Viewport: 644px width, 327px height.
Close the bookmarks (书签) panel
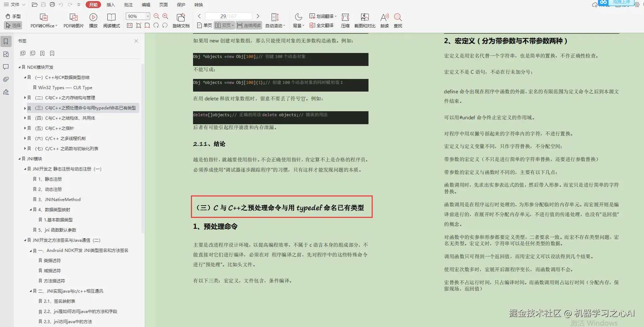[136, 41]
